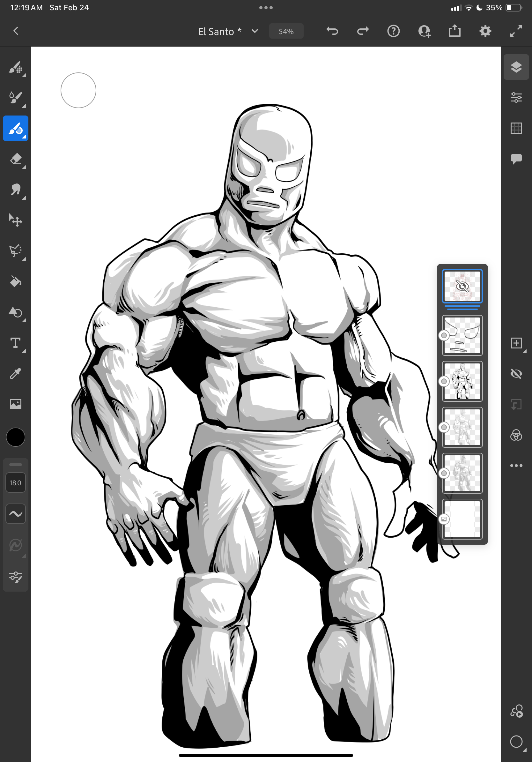This screenshot has width=532, height=762.
Task: Tap the touch shortcut circle tool
Action: 516,742
